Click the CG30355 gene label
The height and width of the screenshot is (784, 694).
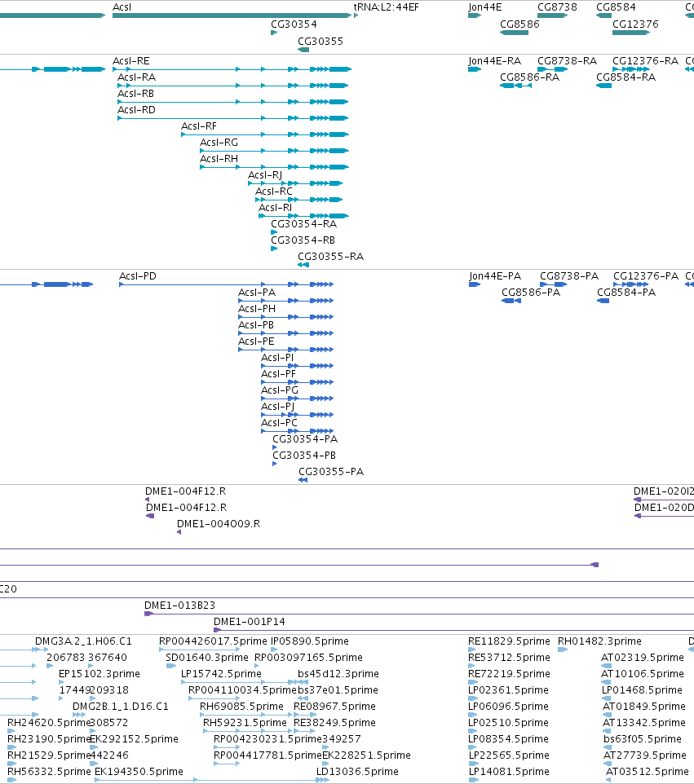320,41
